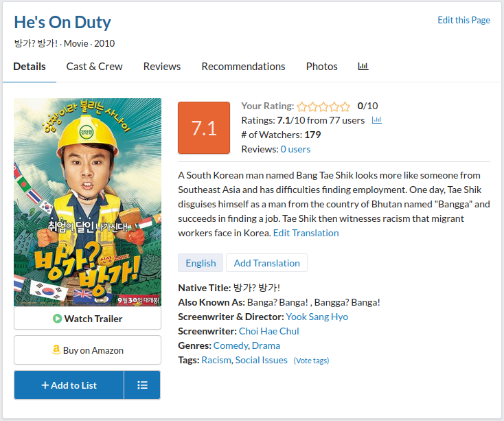Click the native title text 방가? 방가!

(x=256, y=288)
